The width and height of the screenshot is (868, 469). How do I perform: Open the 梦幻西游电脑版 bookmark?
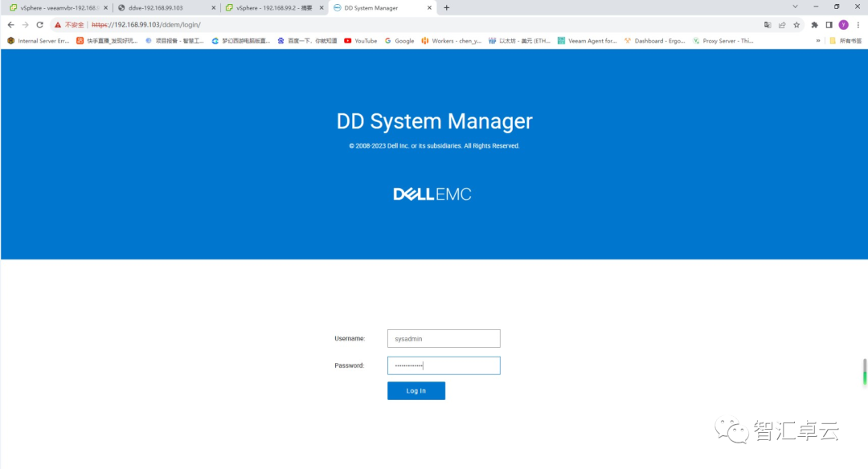pyautogui.click(x=241, y=41)
